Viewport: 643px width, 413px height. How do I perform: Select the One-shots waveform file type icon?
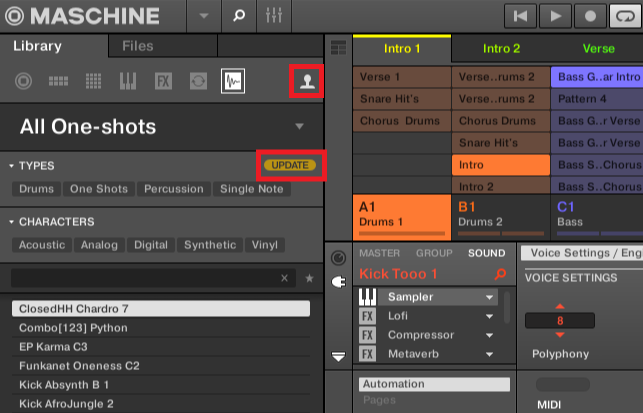coord(233,81)
